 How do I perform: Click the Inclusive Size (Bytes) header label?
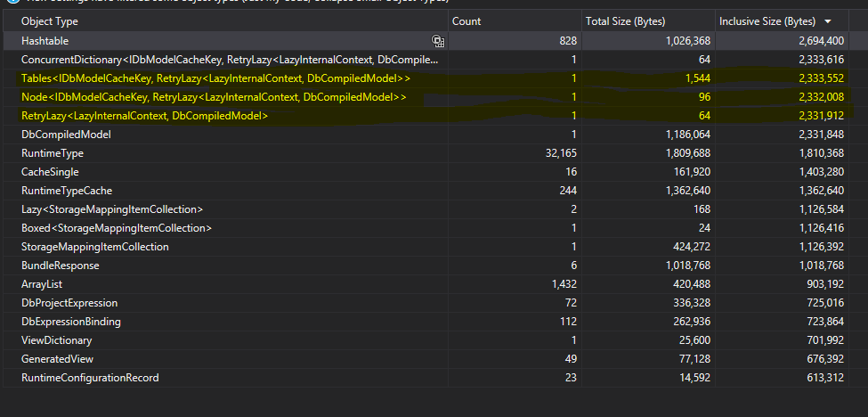tap(767, 21)
